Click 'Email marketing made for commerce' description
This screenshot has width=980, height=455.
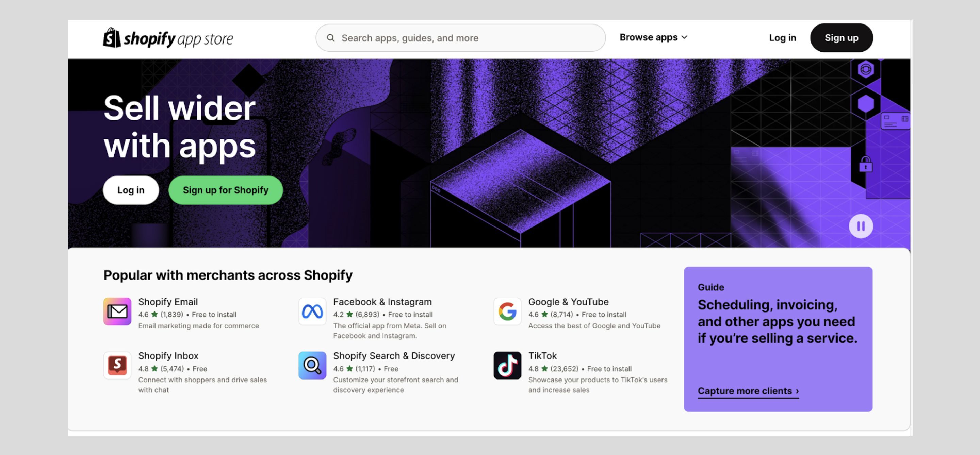tap(199, 326)
